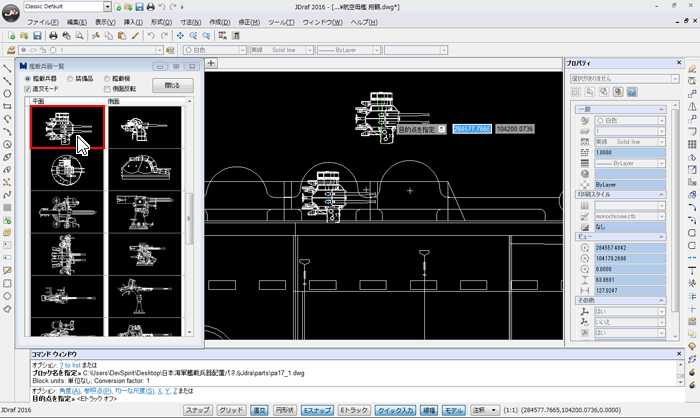Click the new drawing tab plus button

[211, 63]
